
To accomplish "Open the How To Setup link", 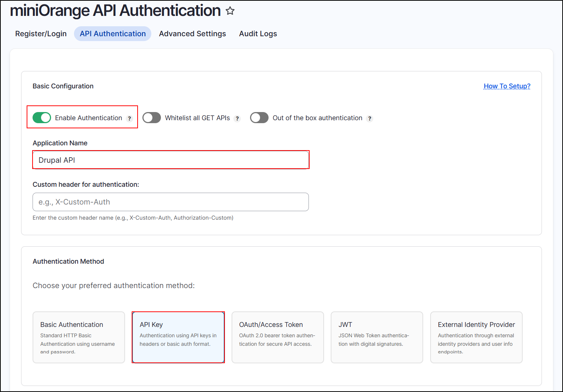I will click(x=507, y=86).
